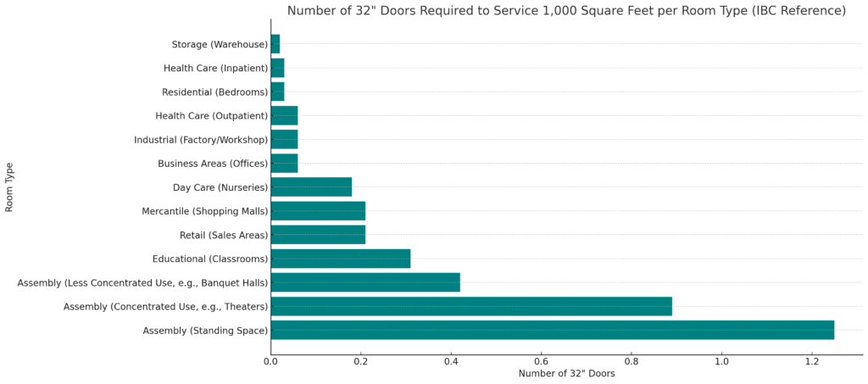Click the Business Areas (Offices) bar
This screenshot has width=868, height=384.
tap(284, 164)
